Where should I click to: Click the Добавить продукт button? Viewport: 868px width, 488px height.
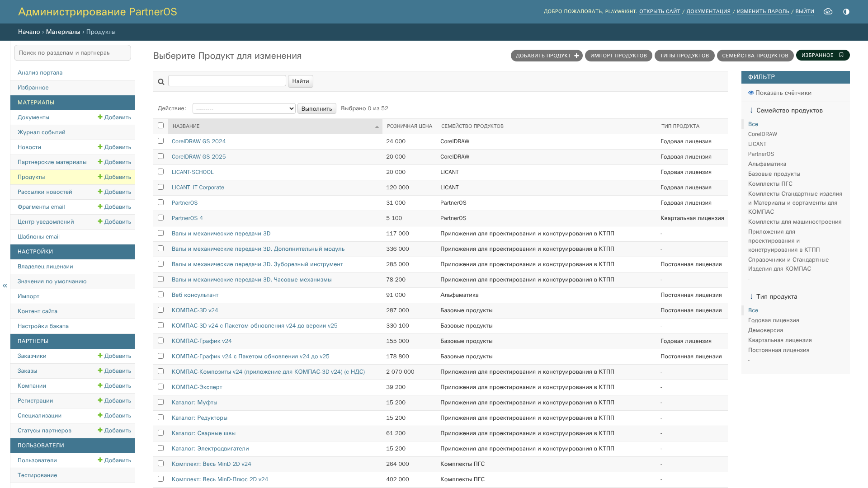coord(547,56)
